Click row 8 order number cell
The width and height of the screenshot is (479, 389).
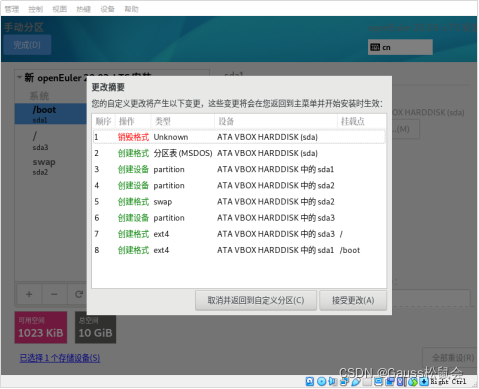97,250
